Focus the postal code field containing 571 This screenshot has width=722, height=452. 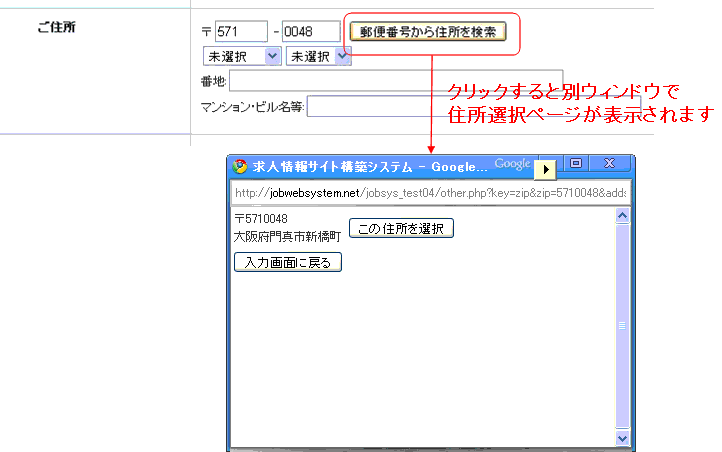tap(241, 32)
